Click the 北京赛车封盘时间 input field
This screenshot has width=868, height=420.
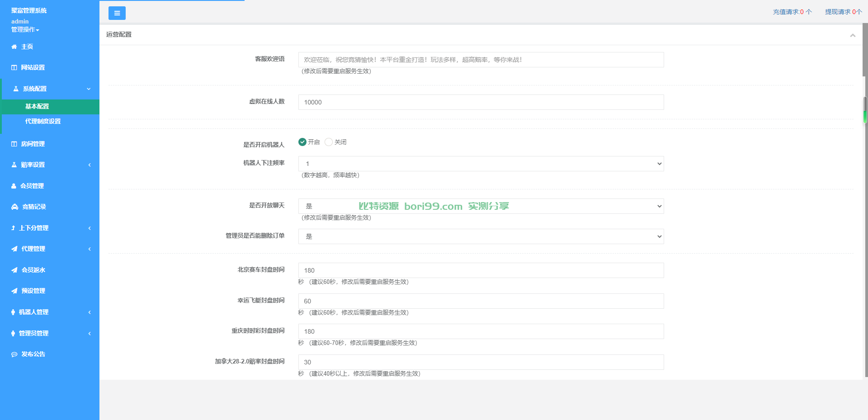coord(481,270)
